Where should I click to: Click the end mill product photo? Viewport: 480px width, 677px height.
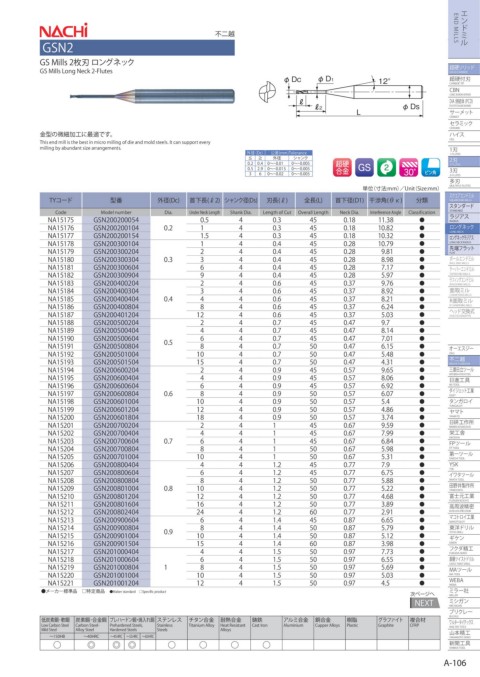click(152, 96)
